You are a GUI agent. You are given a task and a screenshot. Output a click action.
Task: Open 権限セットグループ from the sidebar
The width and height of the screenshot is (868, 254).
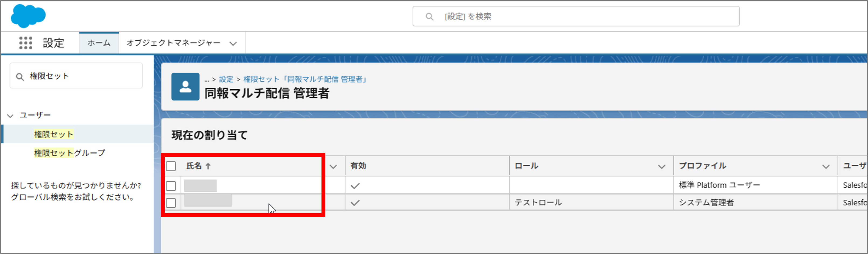click(x=69, y=153)
